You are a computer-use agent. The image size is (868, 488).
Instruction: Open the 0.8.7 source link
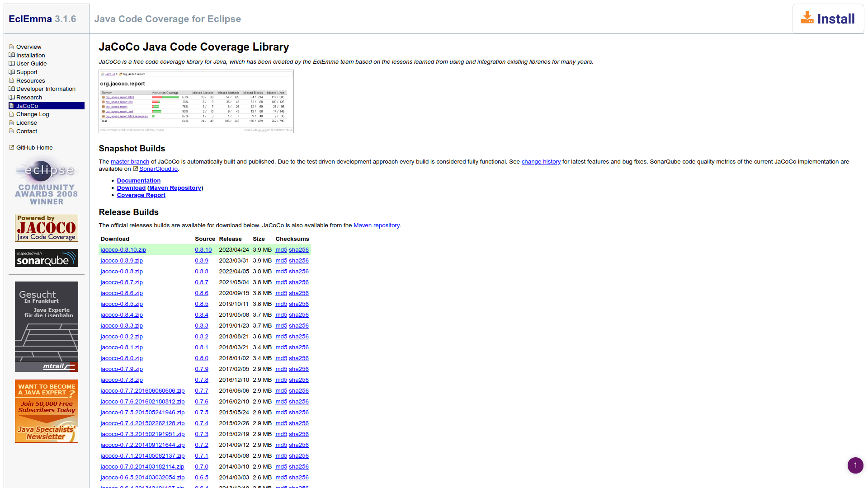pos(202,282)
